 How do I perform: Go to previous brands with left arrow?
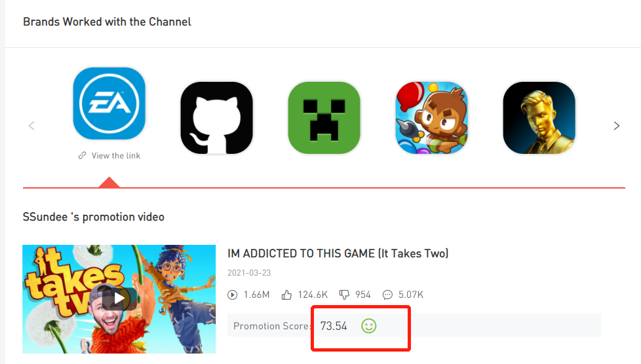[31, 126]
